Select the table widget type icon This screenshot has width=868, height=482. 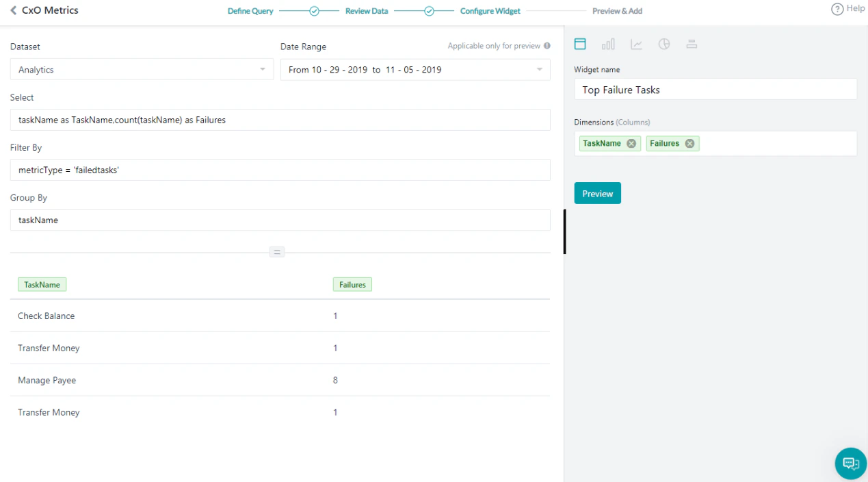(580, 44)
